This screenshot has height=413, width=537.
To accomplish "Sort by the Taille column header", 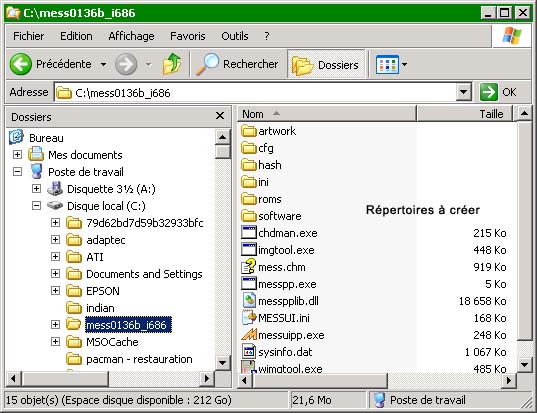I will 465,114.
